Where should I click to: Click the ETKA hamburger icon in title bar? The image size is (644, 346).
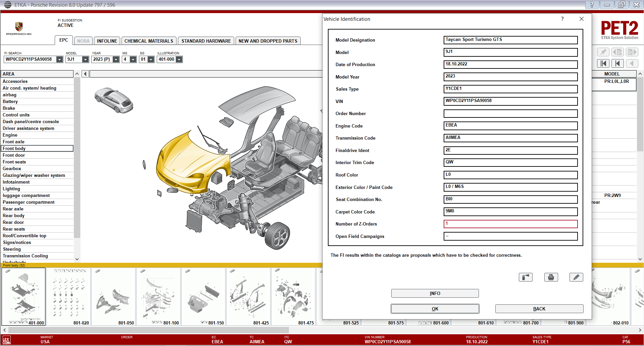tap(8, 5)
